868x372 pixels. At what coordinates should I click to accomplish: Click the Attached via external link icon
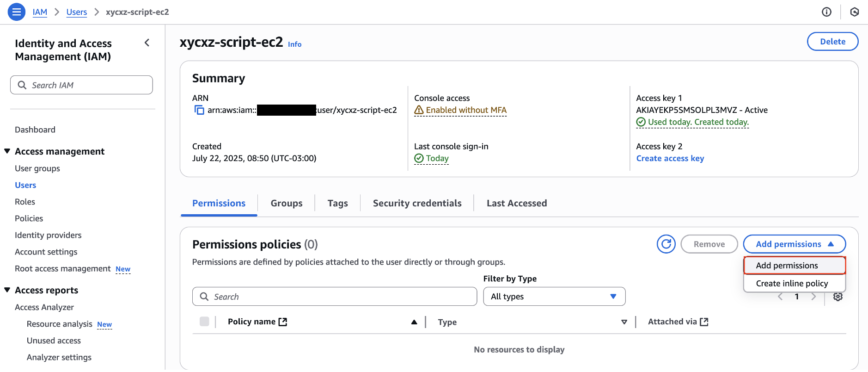coord(704,322)
